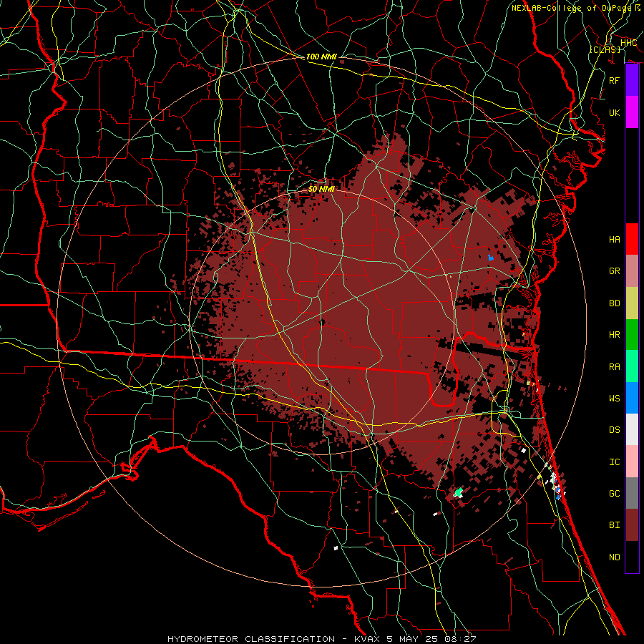This screenshot has height=644, width=644.
Task: Click the 'BD' legend label
Action: 615,303
